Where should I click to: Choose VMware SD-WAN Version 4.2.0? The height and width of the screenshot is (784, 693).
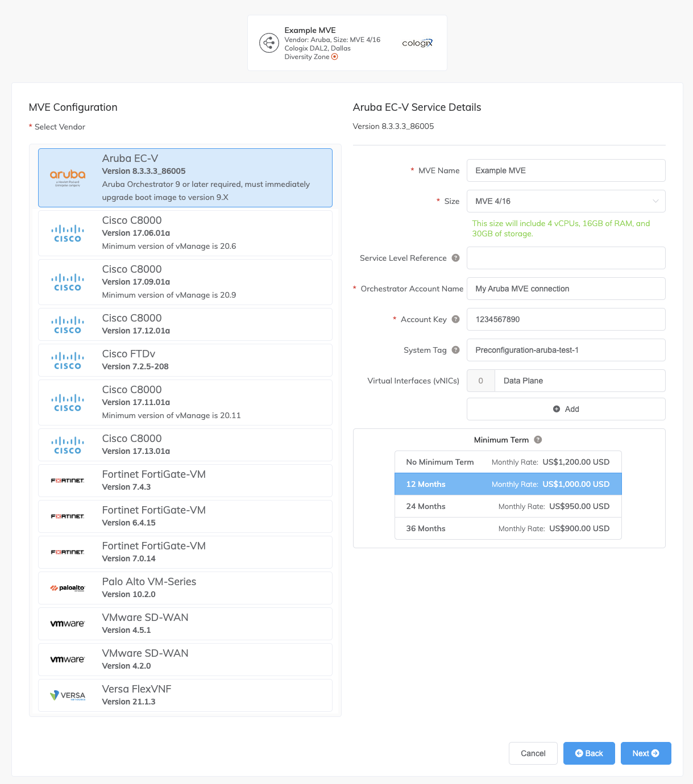point(185,660)
